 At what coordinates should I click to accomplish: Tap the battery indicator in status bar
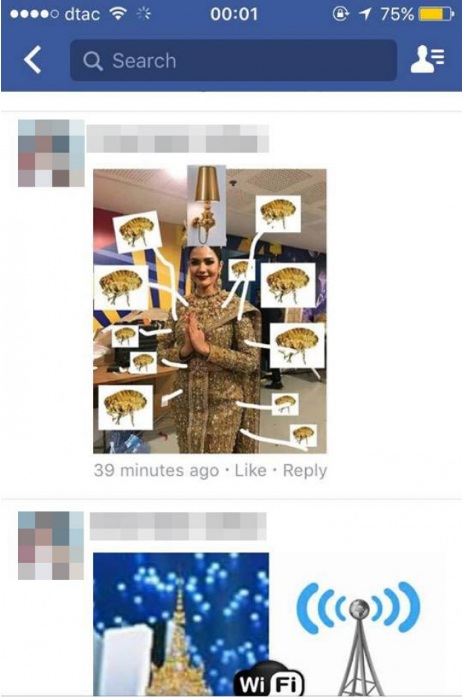(436, 14)
